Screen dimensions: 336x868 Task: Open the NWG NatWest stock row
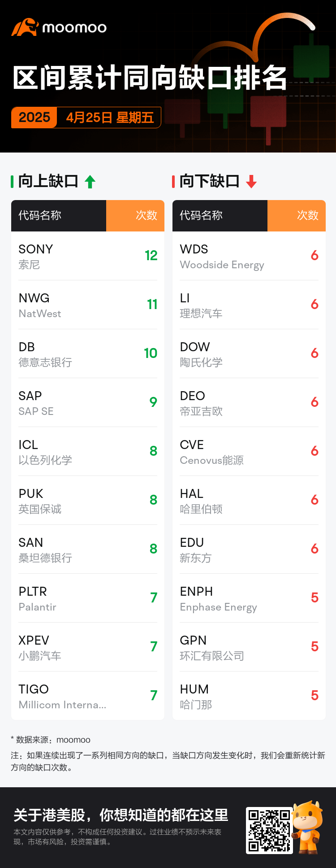point(88,305)
